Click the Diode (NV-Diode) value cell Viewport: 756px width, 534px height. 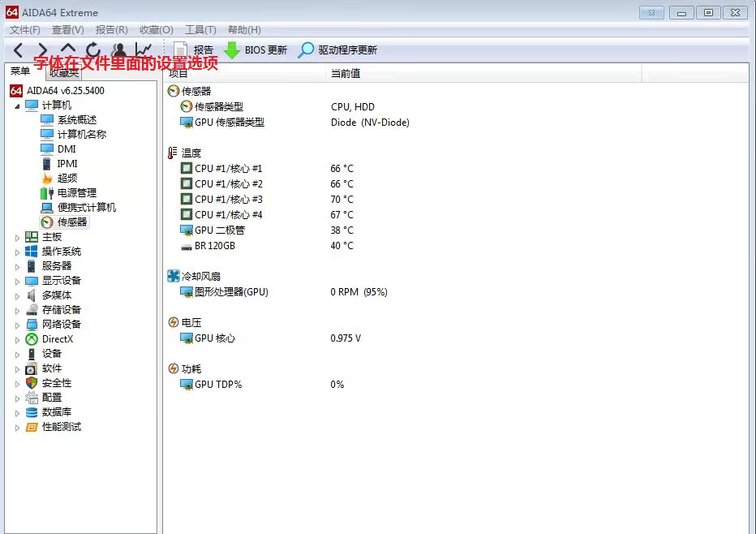(370, 122)
